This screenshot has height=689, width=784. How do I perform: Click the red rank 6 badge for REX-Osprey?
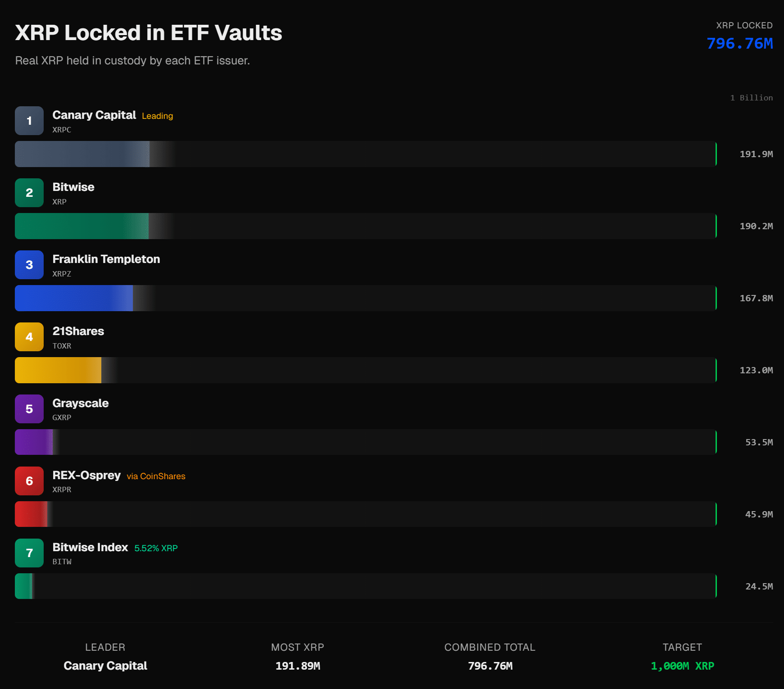tap(29, 481)
